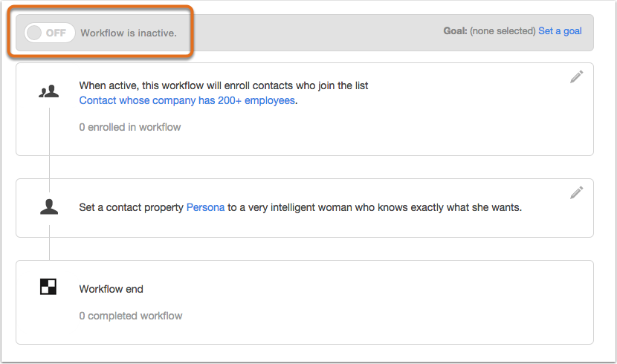View the 0 enrolled in workflow count
Screen dimensions: 617x364
130,127
